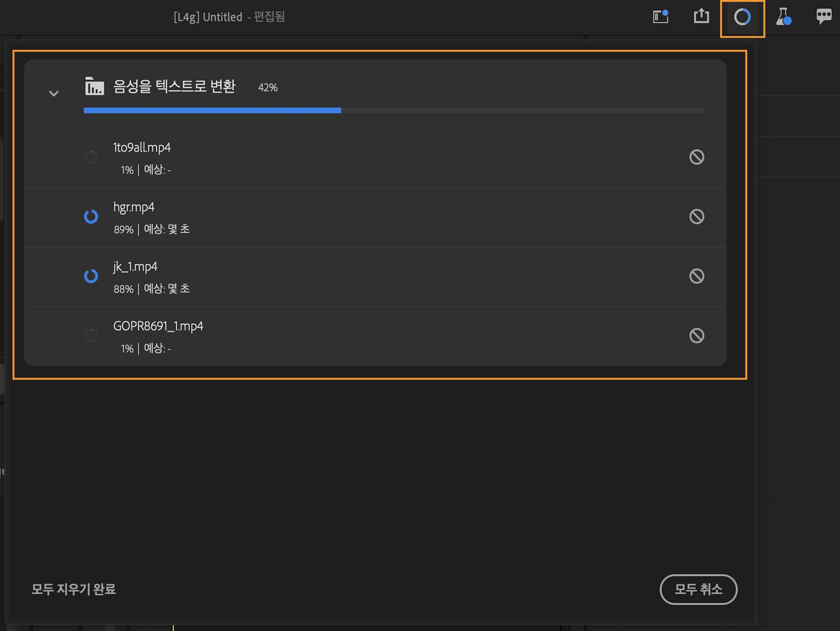Click the 모두 취소 button
The height and width of the screenshot is (631, 840).
click(698, 589)
